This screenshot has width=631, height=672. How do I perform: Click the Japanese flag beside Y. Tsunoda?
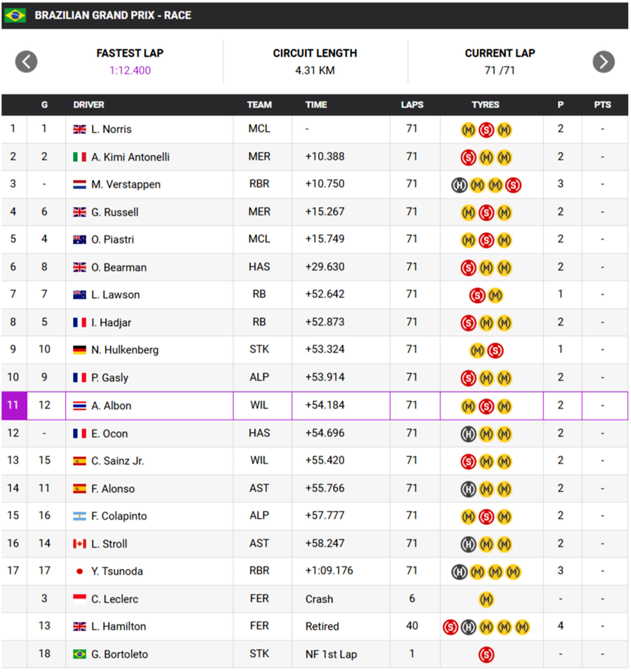coord(80,571)
